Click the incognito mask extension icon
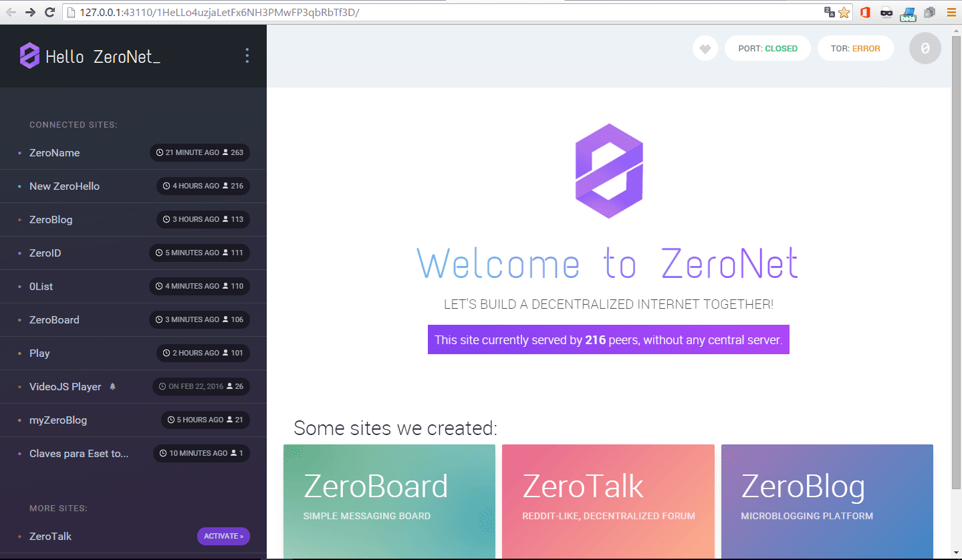The image size is (962, 560). click(886, 12)
